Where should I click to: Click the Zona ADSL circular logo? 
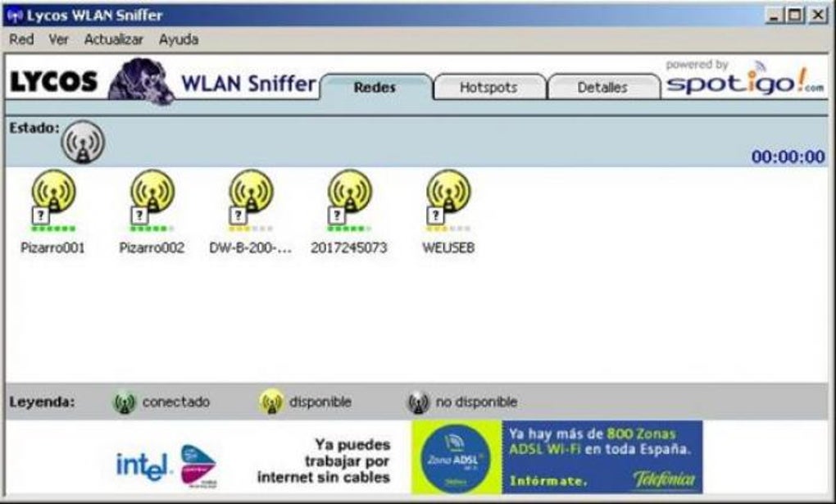click(456, 457)
